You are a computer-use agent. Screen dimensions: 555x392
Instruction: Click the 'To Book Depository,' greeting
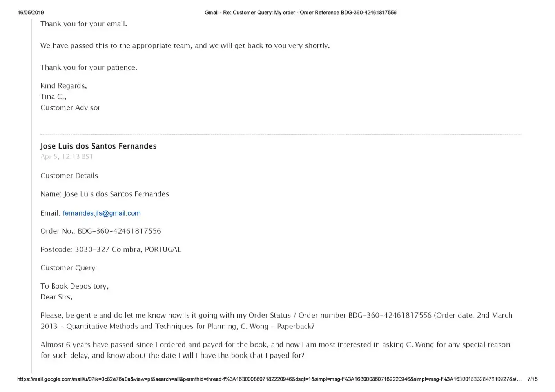pyautogui.click(x=74, y=286)
